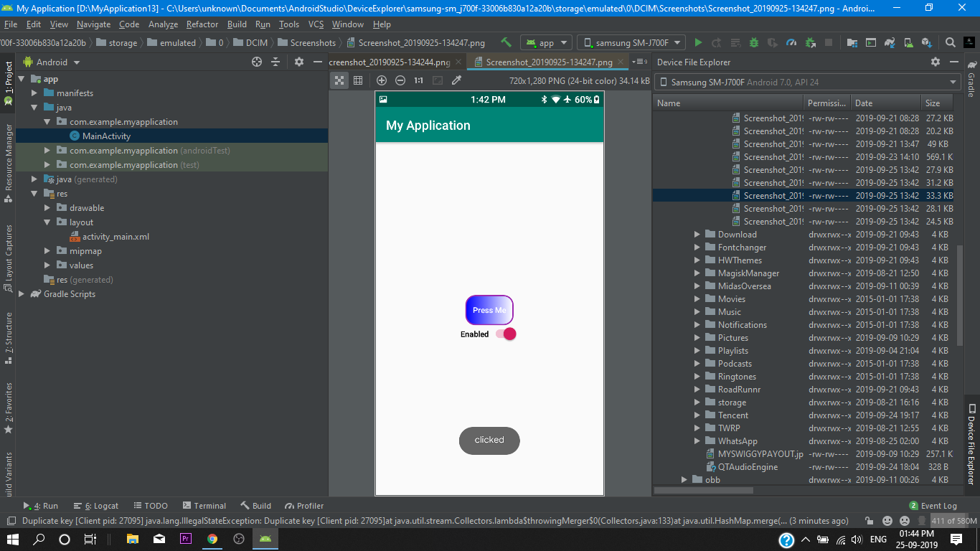The image size is (980, 551).
Task: Click the green Run app button
Action: coord(698,43)
